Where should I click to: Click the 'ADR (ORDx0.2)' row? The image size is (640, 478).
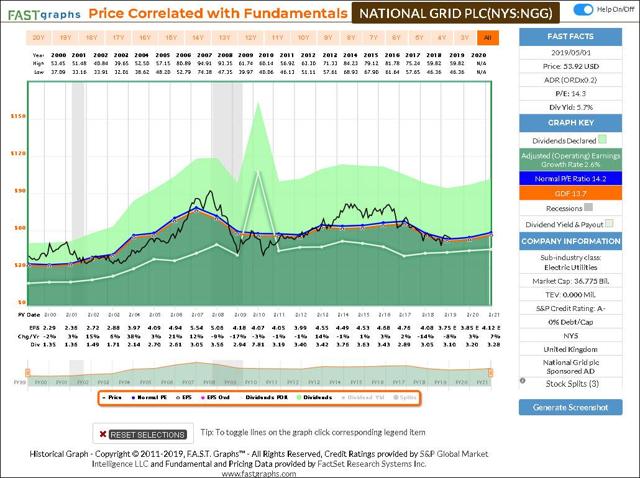[570, 80]
